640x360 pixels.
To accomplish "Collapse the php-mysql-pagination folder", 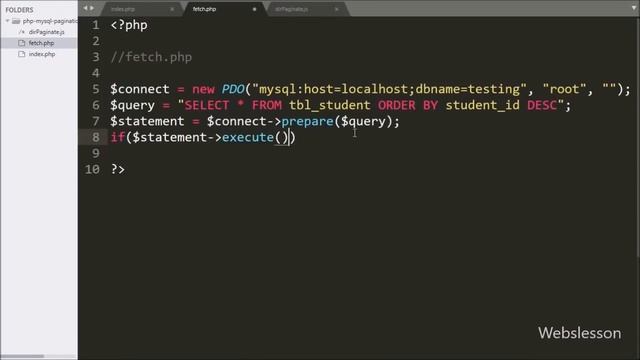I will point(7,21).
